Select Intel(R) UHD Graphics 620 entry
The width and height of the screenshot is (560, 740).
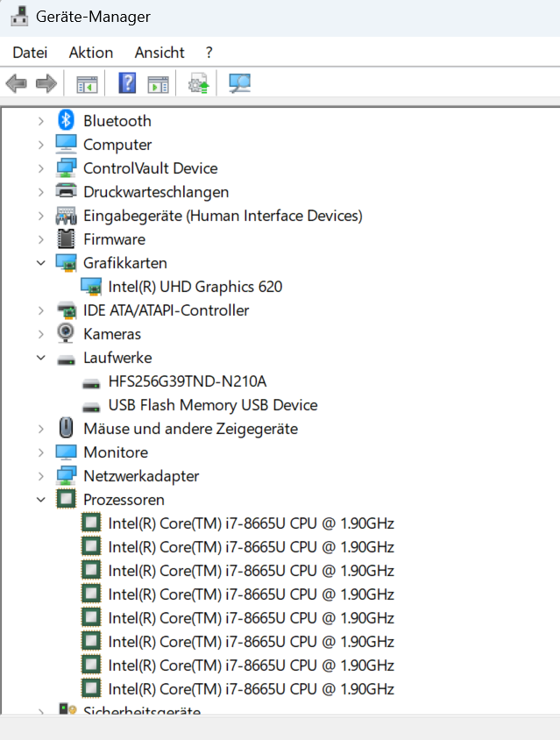pyautogui.click(x=195, y=287)
